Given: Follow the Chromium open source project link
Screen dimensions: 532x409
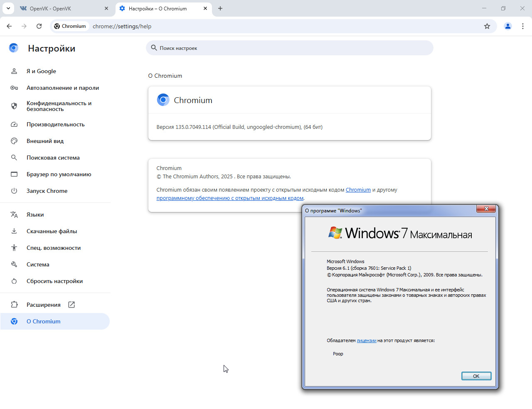Looking at the screenshot, I should coord(358,190).
